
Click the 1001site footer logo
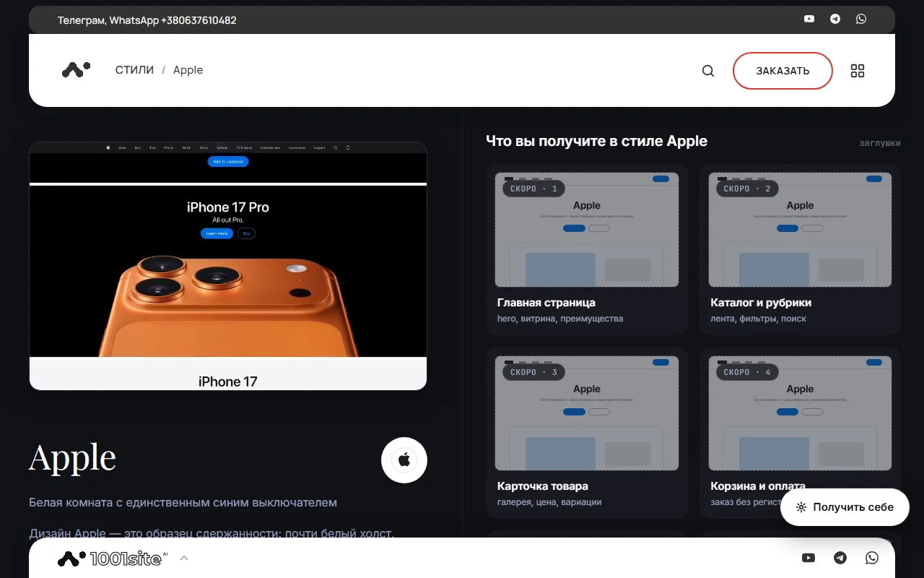[x=113, y=558]
